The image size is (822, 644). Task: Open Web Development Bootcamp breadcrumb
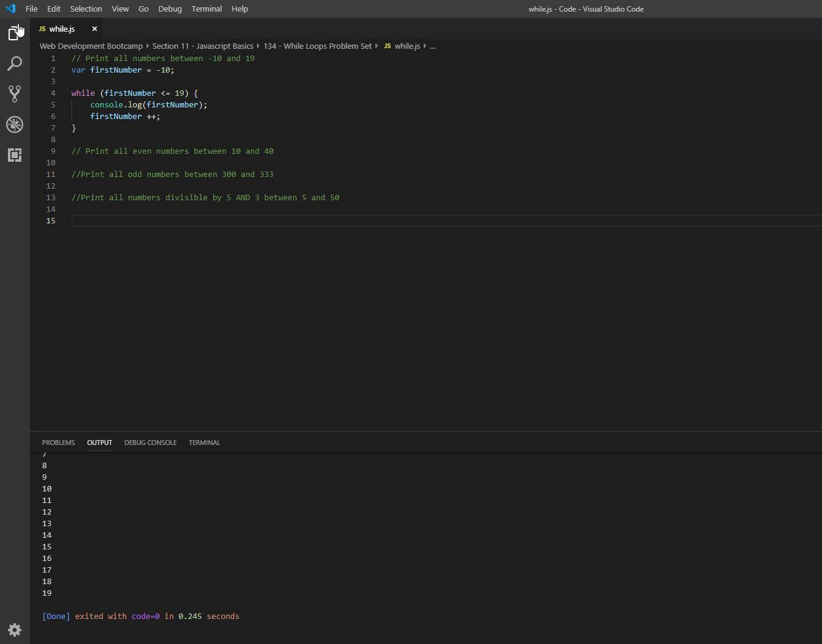point(91,46)
